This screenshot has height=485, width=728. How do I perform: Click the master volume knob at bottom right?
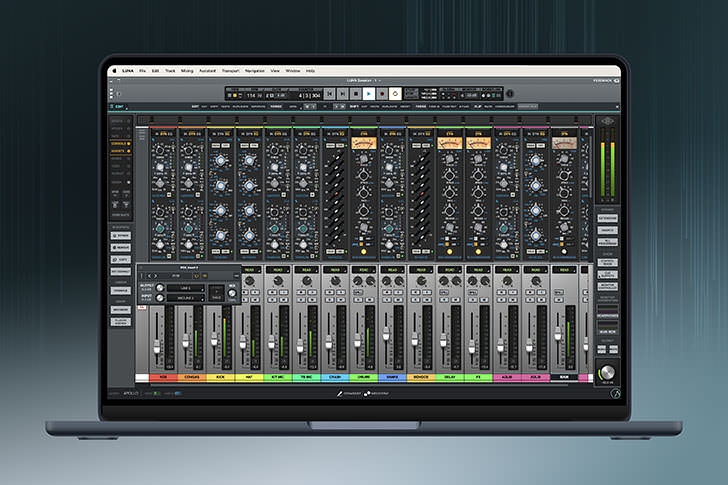pyautogui.click(x=607, y=371)
